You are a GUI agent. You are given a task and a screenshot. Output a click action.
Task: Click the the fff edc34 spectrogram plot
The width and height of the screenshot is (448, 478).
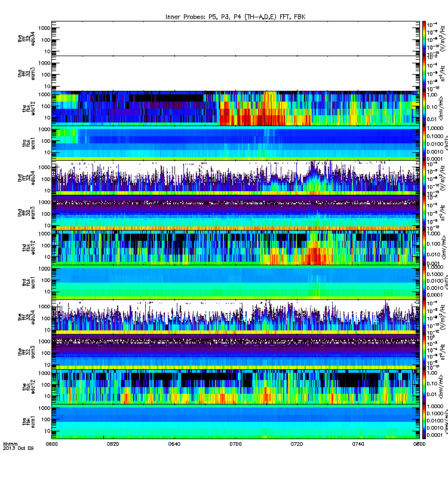tap(235, 317)
